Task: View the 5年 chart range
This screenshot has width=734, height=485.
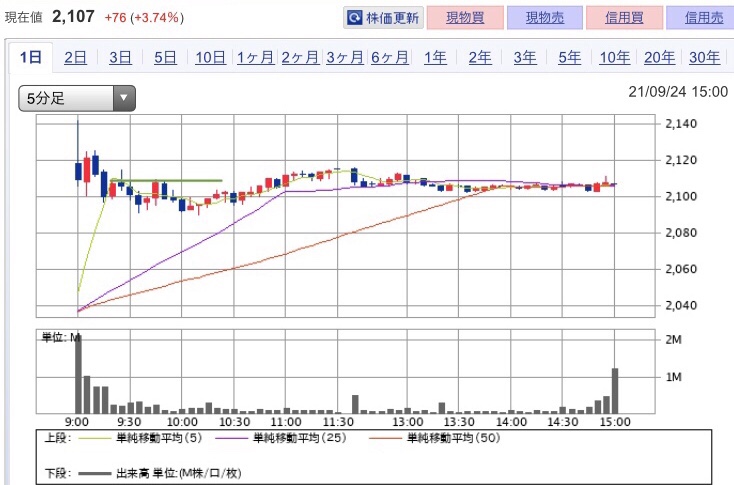Action: pos(570,58)
